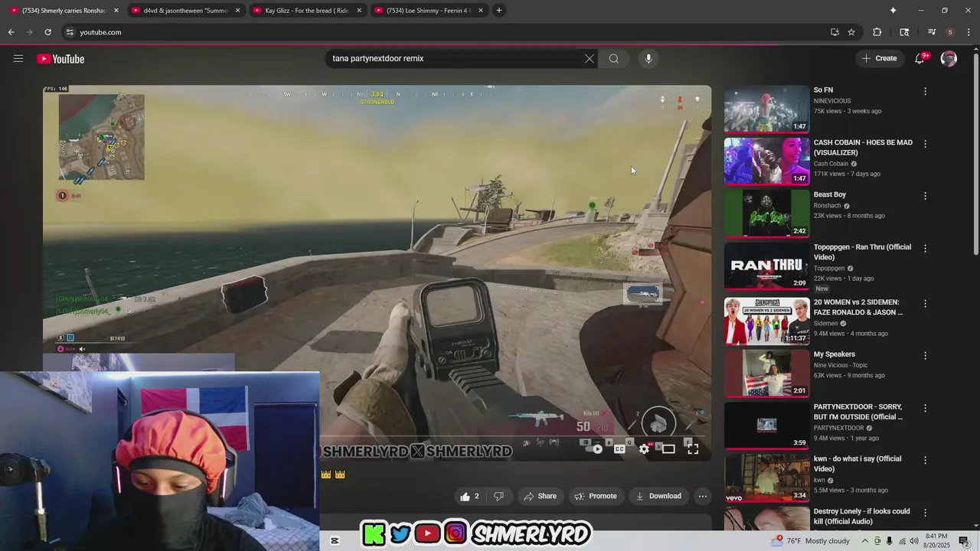Bookmark this page with star icon

(x=851, y=32)
